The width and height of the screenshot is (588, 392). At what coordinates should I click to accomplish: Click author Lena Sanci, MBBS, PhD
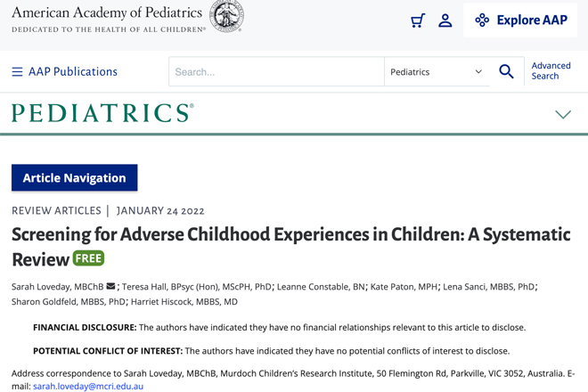coord(488,287)
